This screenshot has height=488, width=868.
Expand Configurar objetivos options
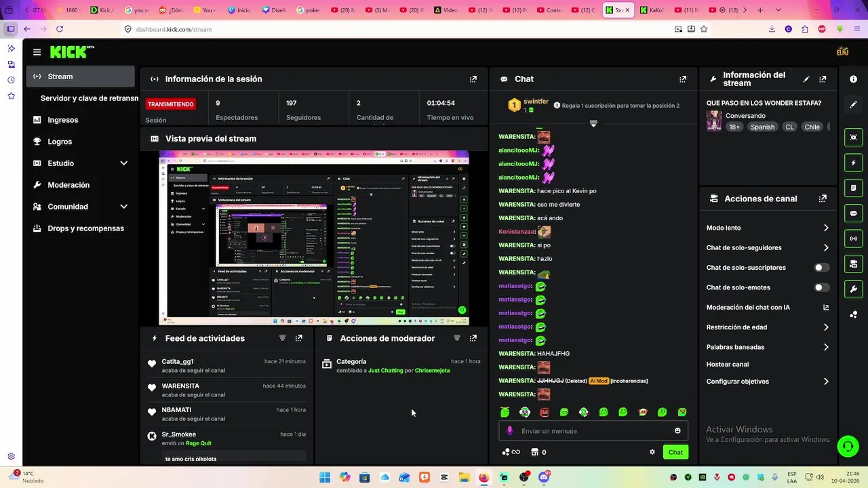(826, 382)
